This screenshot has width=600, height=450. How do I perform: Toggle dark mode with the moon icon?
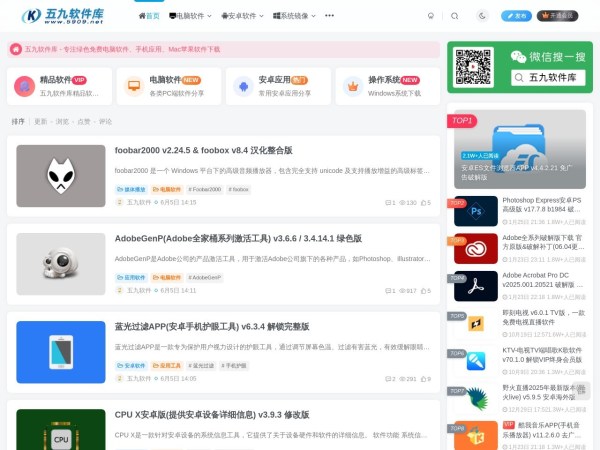coord(481,16)
